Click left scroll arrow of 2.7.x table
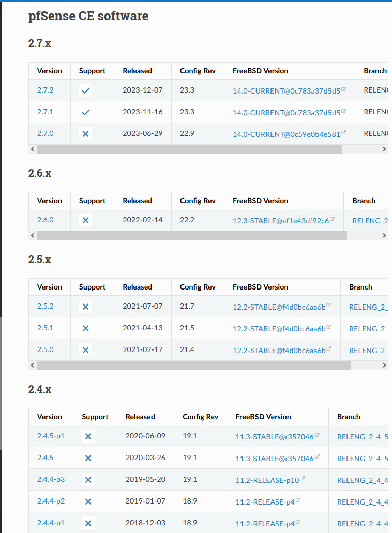Viewport: 392px width, 533px height. pyautogui.click(x=33, y=149)
